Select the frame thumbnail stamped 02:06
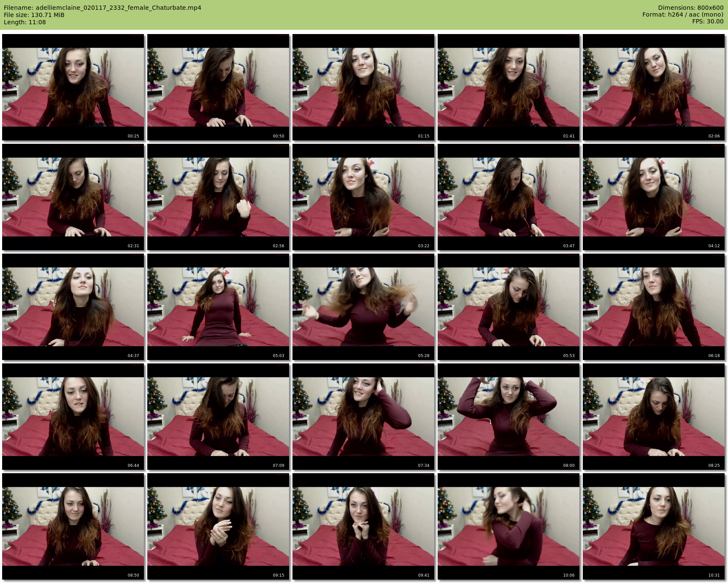 (654, 87)
